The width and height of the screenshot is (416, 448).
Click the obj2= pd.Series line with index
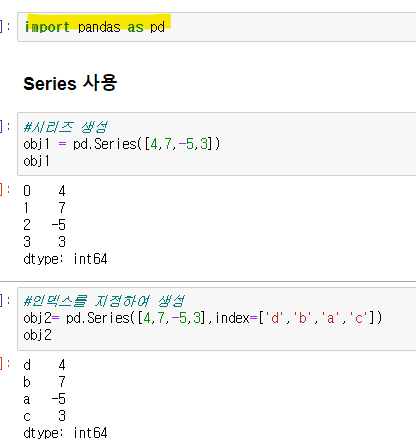tap(203, 318)
